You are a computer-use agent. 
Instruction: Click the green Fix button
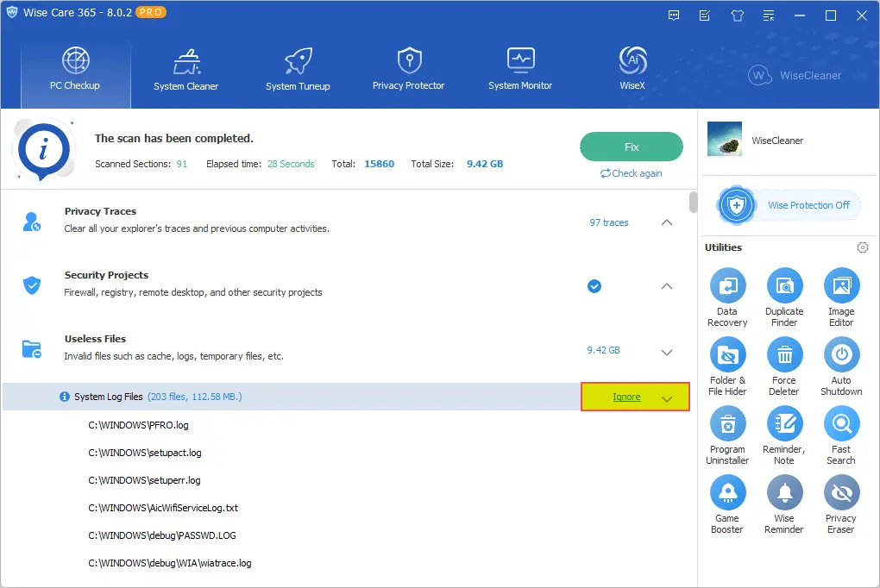632,147
